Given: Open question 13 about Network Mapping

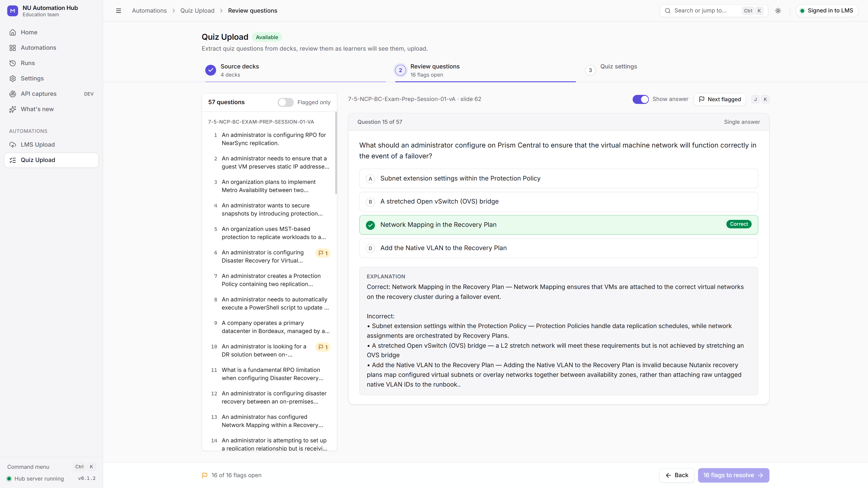Looking at the screenshot, I should point(269,421).
